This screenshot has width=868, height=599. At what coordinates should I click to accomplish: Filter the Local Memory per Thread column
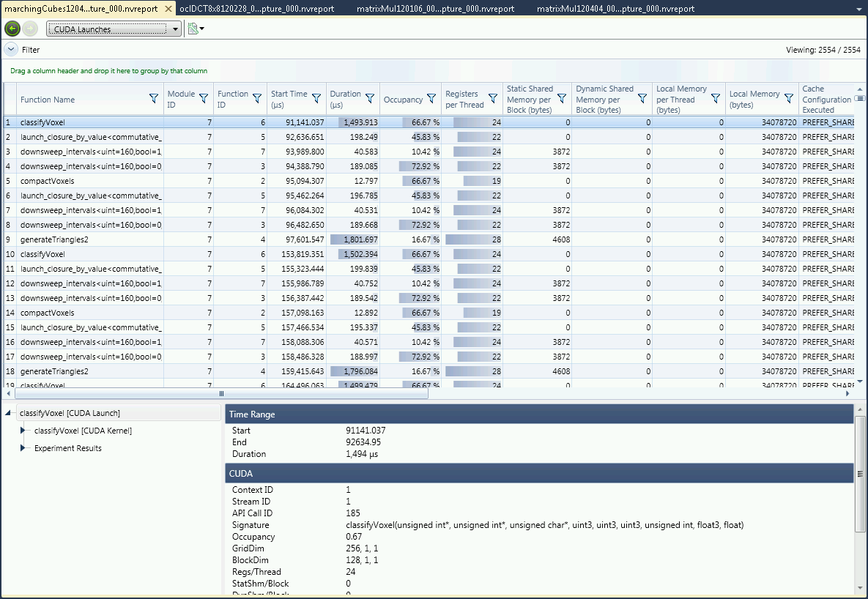point(716,99)
